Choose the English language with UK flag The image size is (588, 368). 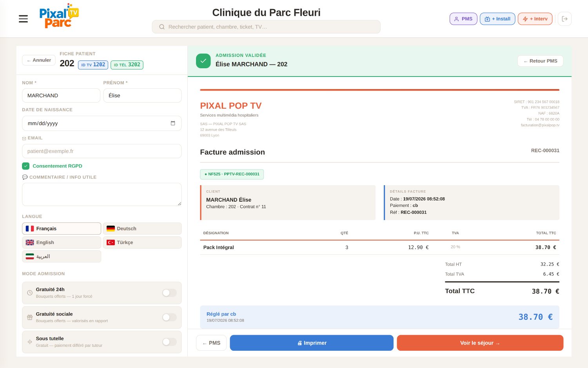click(62, 242)
